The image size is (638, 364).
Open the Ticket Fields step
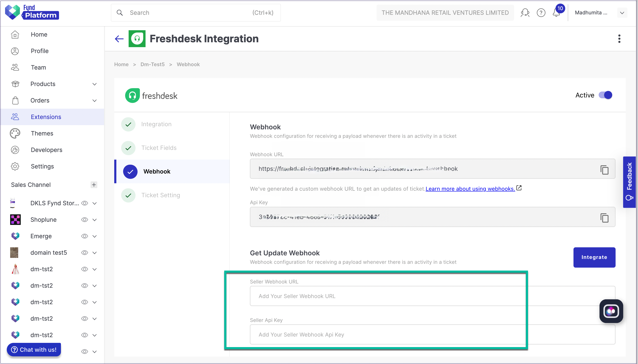click(x=172, y=148)
